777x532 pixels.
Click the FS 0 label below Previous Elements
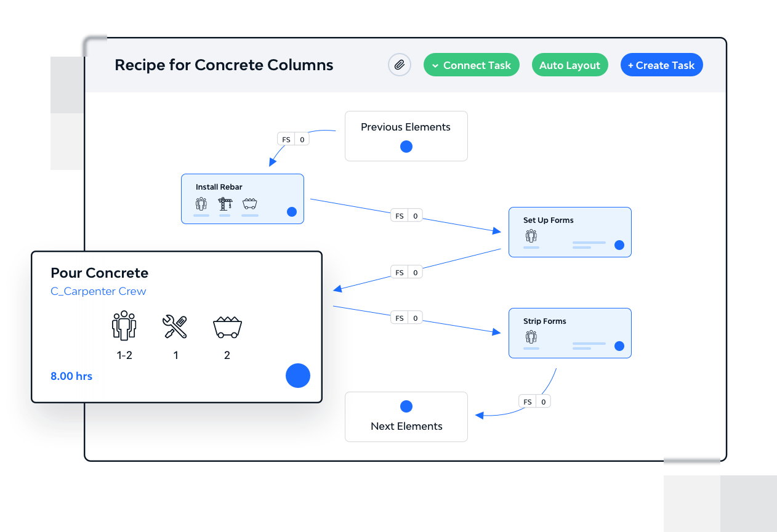(x=294, y=140)
